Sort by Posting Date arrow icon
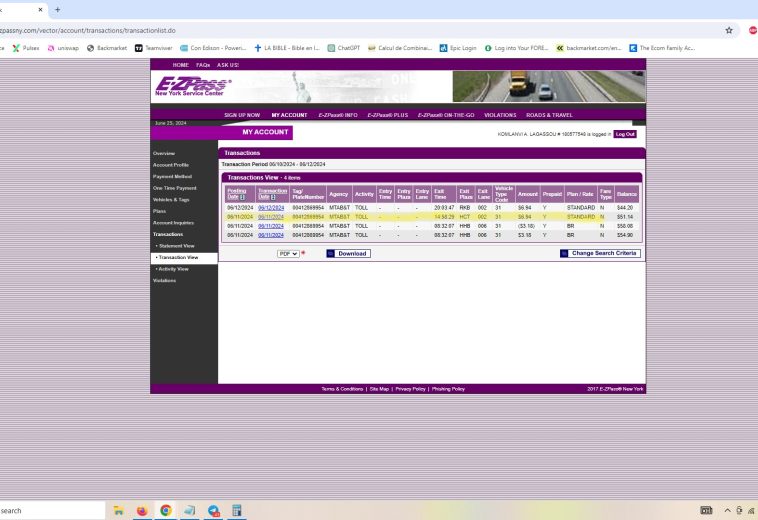This screenshot has width=758, height=520. pos(244,197)
